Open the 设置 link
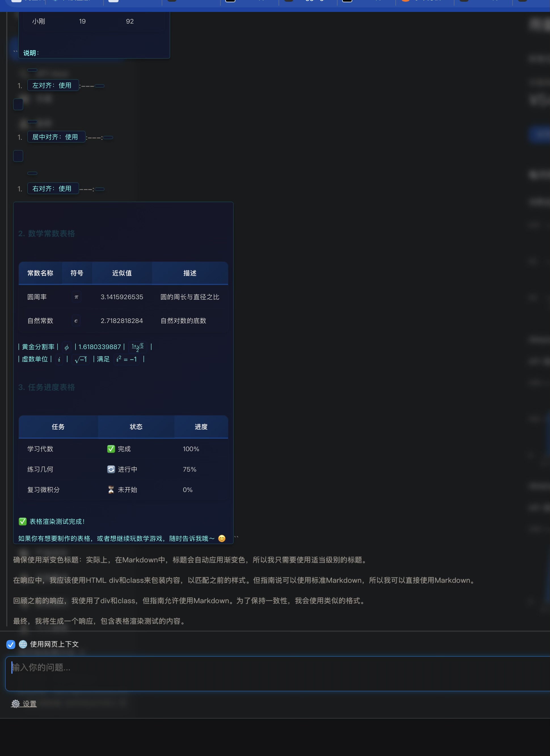 [x=29, y=704]
